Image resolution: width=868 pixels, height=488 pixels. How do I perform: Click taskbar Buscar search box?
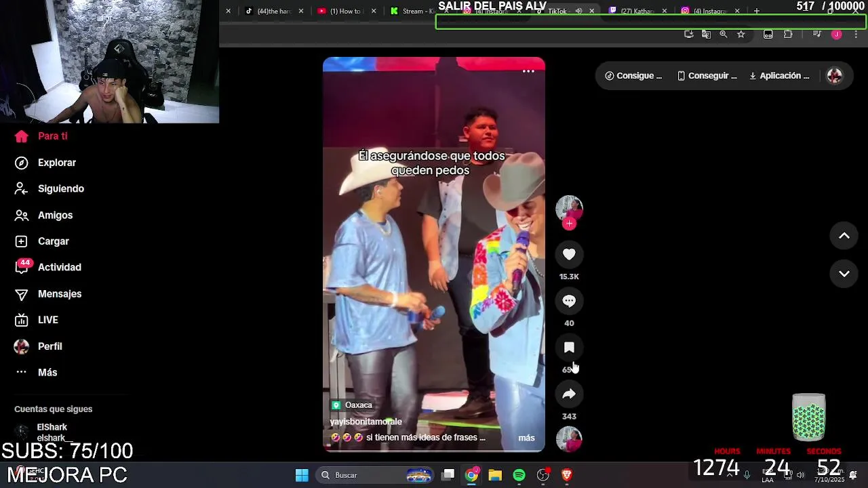[376, 475]
